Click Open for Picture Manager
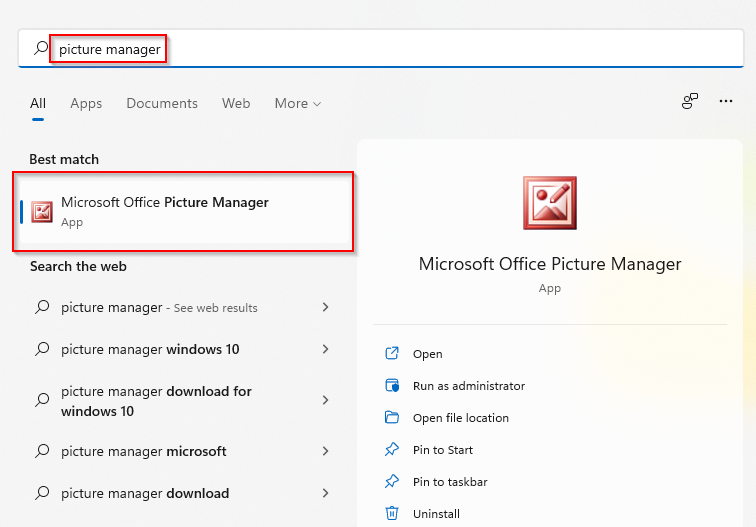The width and height of the screenshot is (756, 527). point(427,354)
